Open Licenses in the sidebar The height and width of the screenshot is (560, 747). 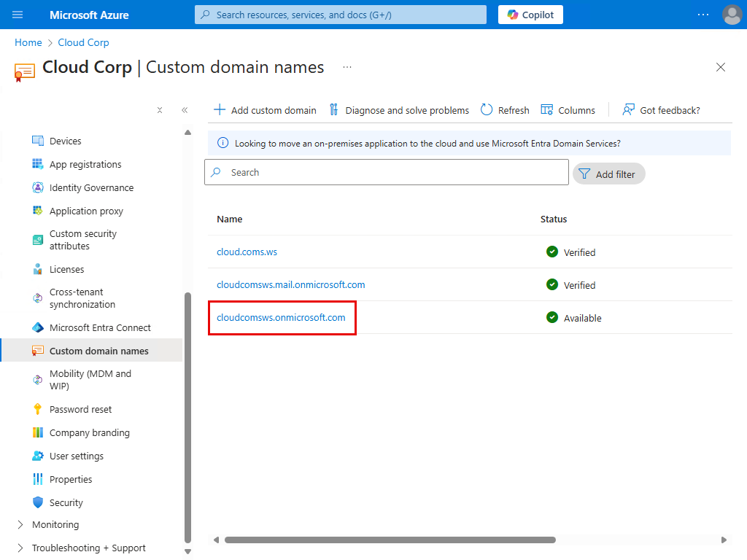tap(66, 269)
